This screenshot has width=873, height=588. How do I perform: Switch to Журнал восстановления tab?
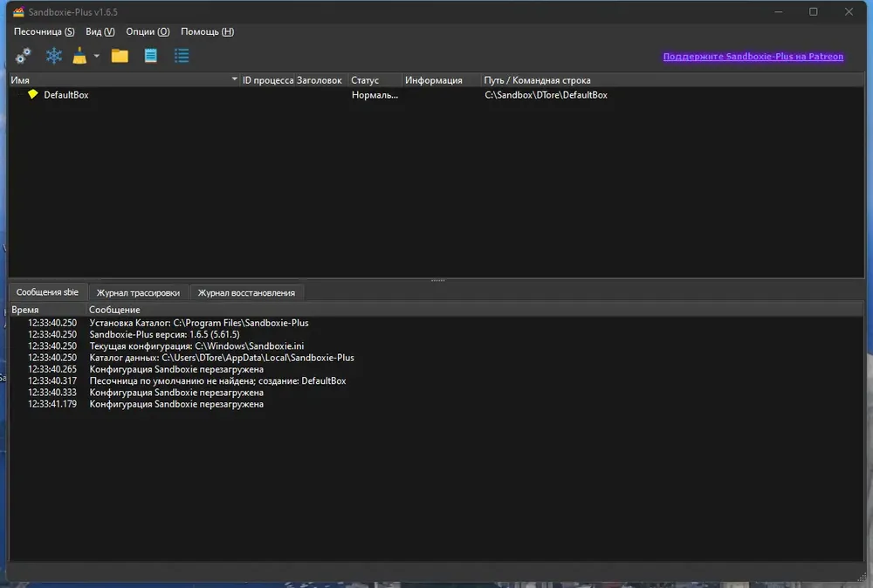[246, 292]
